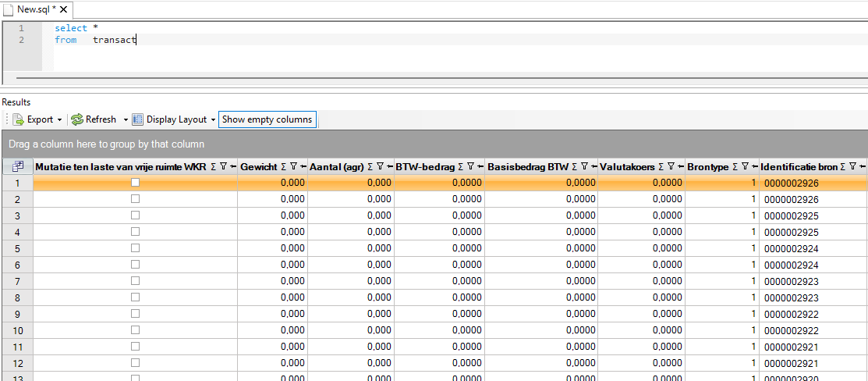Image resolution: width=868 pixels, height=381 pixels.
Task: Click the pin arrow icon in the Aantal (agr) header
Action: pyautogui.click(x=389, y=166)
